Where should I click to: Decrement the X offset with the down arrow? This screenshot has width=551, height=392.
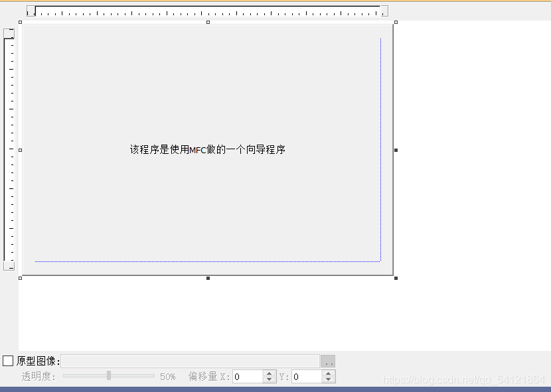coord(270,380)
